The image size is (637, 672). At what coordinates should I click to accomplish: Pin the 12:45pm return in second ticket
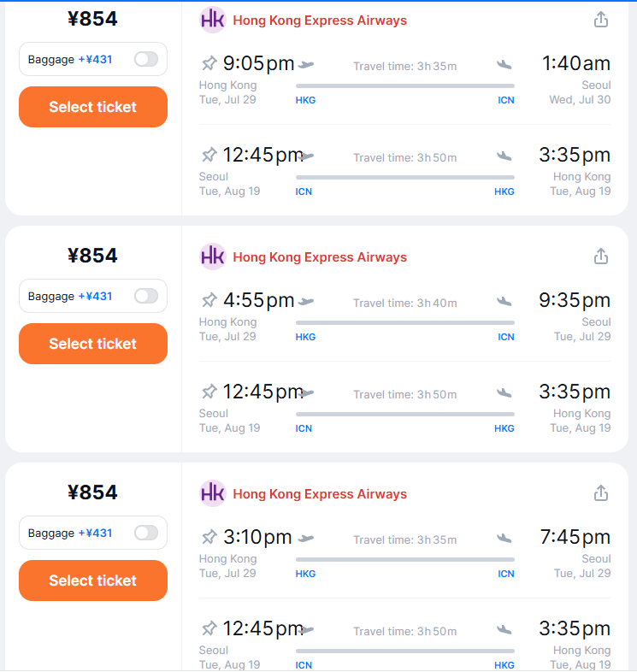tap(209, 392)
